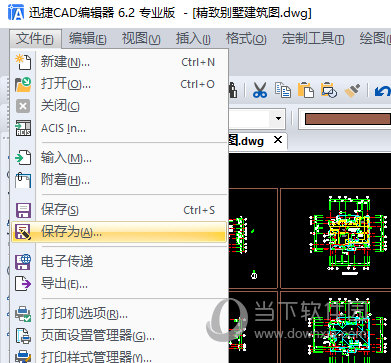Click the Save floppy icon beside 保存
Image resolution: width=391 pixels, height=363 pixels.
pos(23,210)
